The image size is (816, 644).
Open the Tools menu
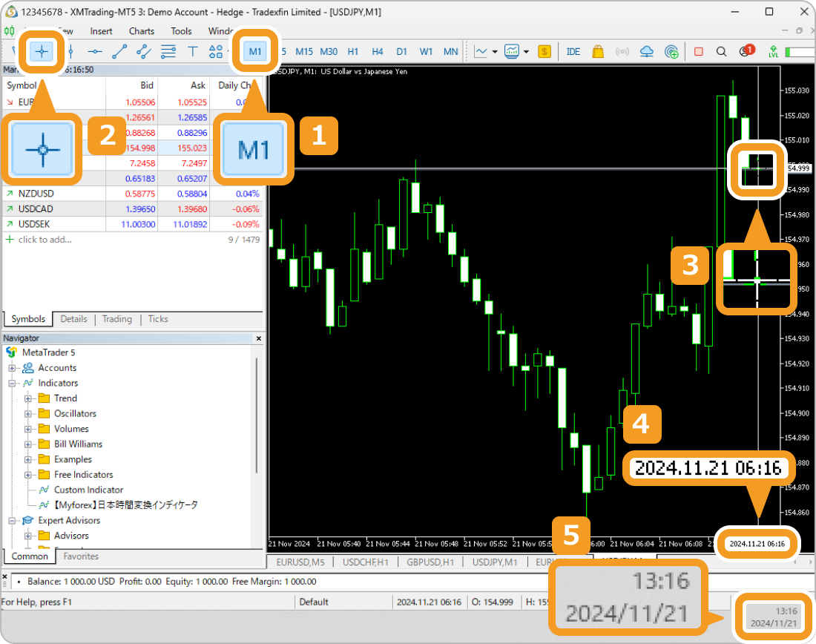[x=181, y=30]
